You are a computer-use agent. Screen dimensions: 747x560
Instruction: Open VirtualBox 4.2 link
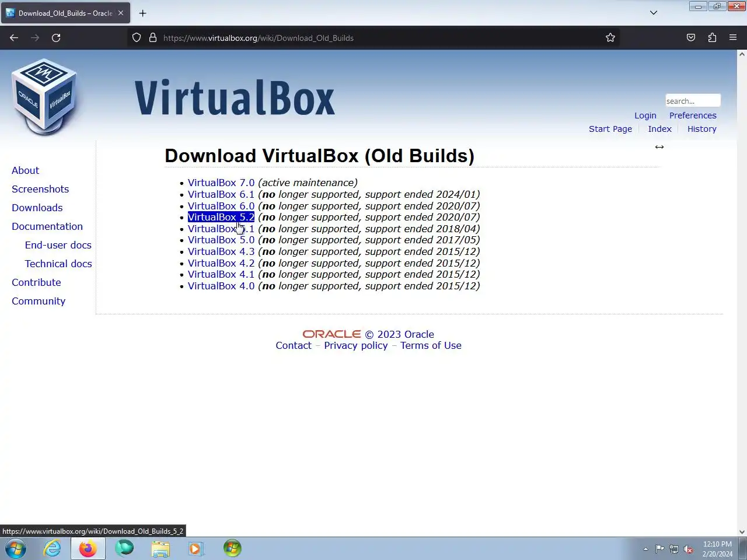pos(221,263)
